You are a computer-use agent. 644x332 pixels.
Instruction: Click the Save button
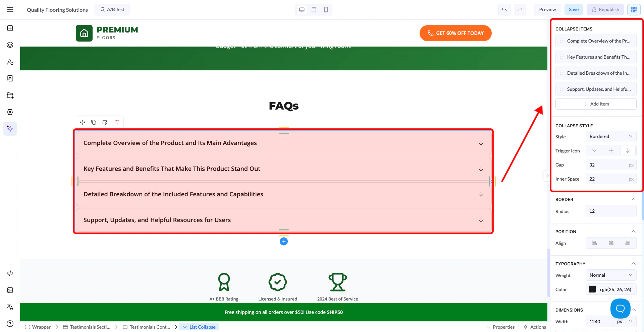pos(574,10)
